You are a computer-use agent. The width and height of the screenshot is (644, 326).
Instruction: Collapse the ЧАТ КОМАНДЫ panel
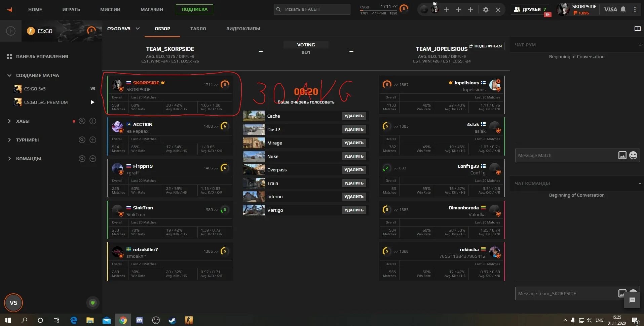click(640, 183)
